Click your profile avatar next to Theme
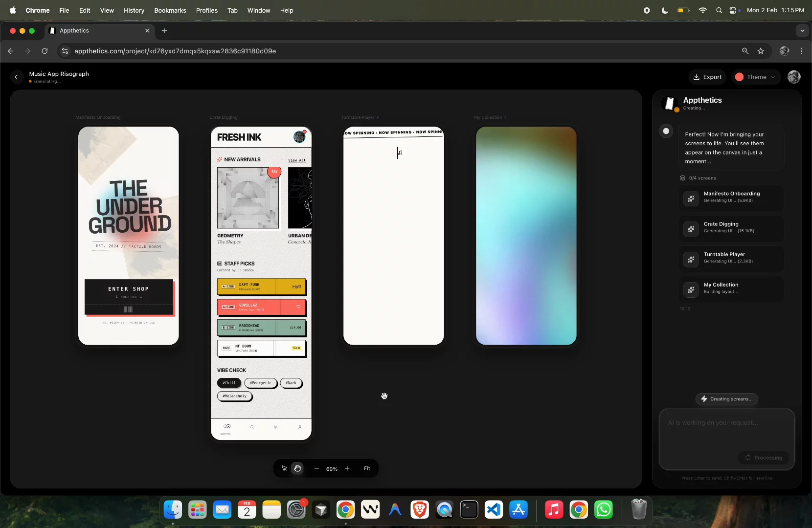 click(x=794, y=77)
